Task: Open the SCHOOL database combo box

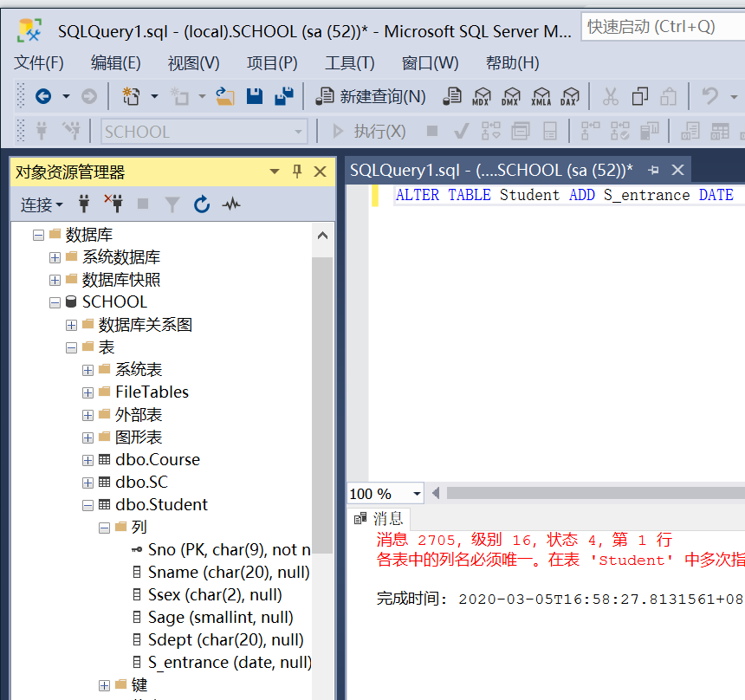Action: [x=204, y=132]
